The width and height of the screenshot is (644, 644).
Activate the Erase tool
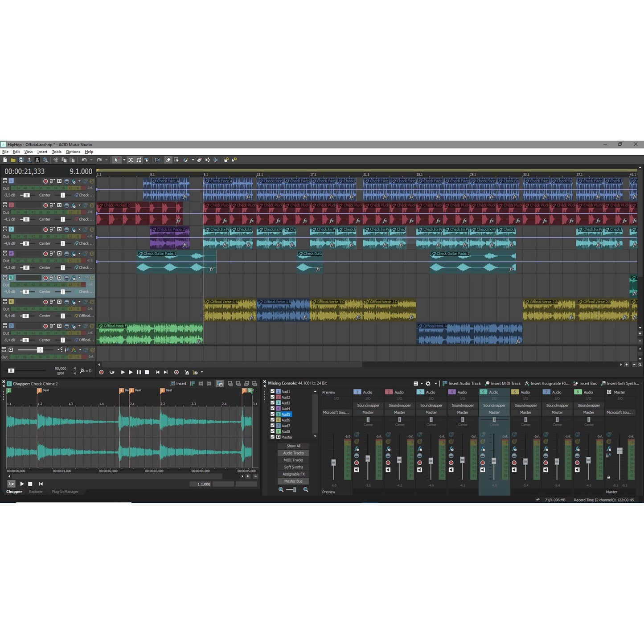(199, 160)
